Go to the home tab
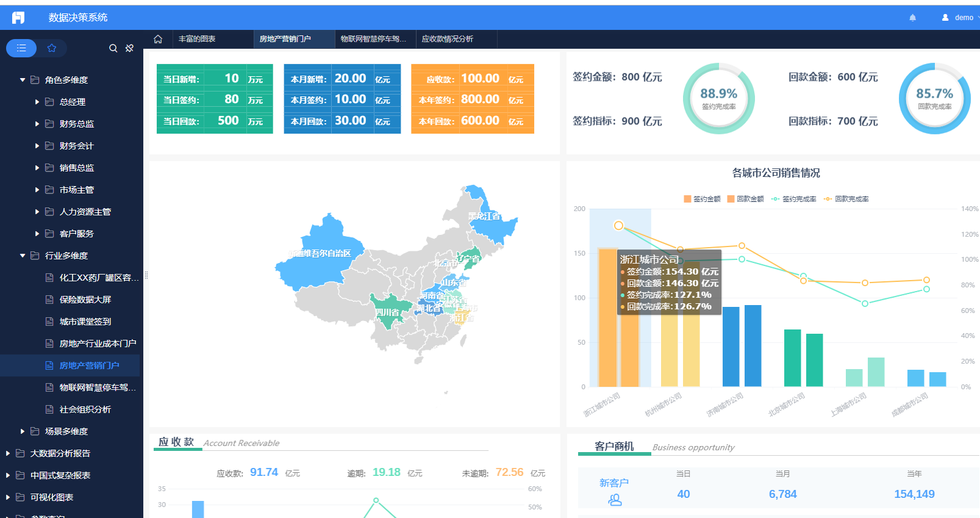980x518 pixels. click(x=158, y=39)
